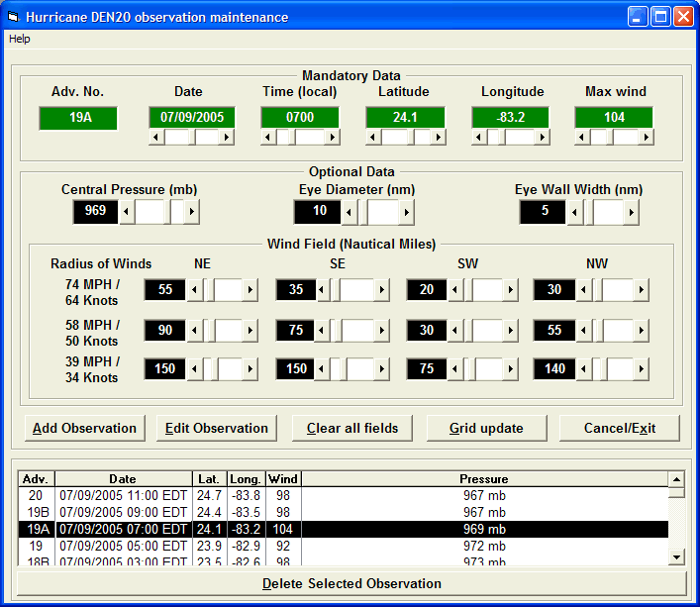Click Delete Selected Observation button
Image resolution: width=700 pixels, height=607 pixels.
351,583
